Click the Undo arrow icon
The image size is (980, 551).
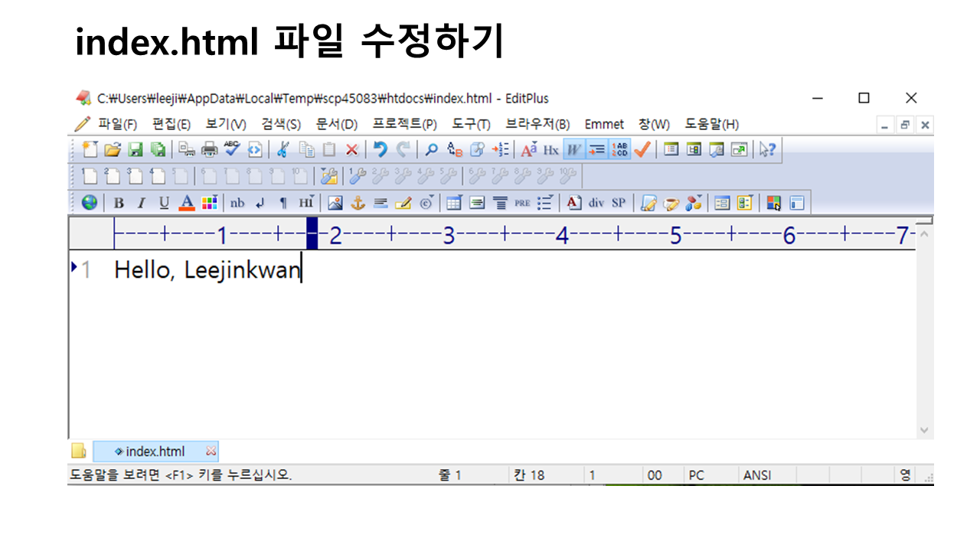(x=381, y=150)
